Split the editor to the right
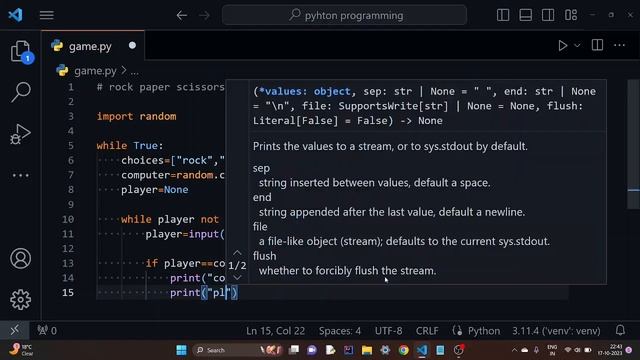The width and height of the screenshot is (640, 360). (x=597, y=45)
